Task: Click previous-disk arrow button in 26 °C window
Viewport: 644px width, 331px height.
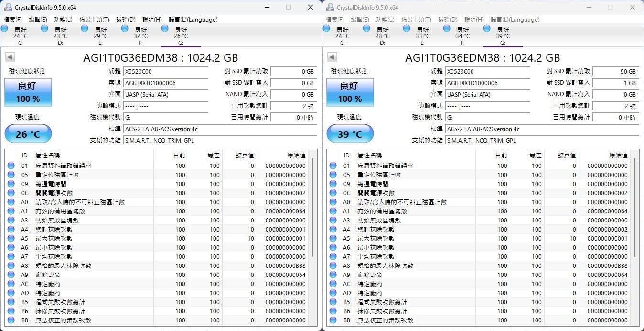Action: pyautogui.click(x=10, y=58)
